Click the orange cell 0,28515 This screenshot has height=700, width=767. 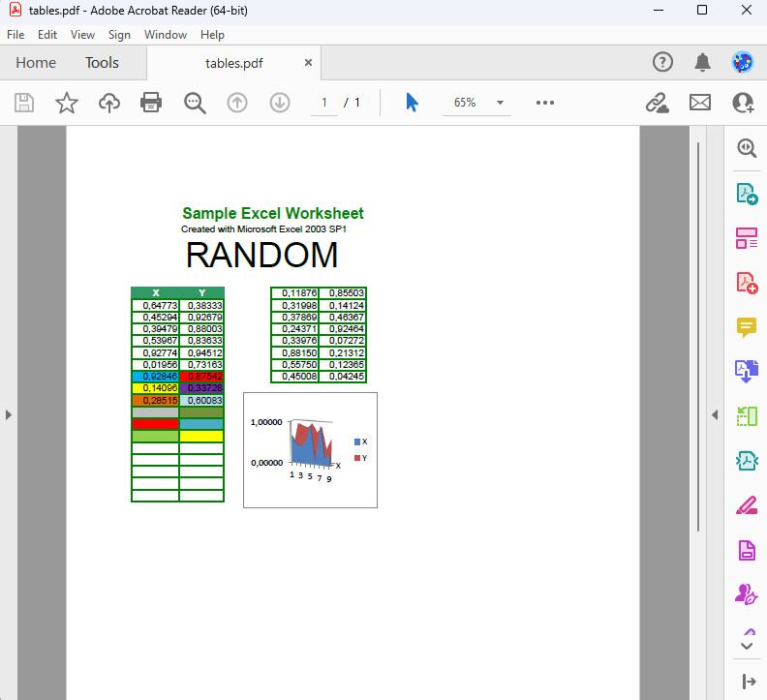coord(156,400)
